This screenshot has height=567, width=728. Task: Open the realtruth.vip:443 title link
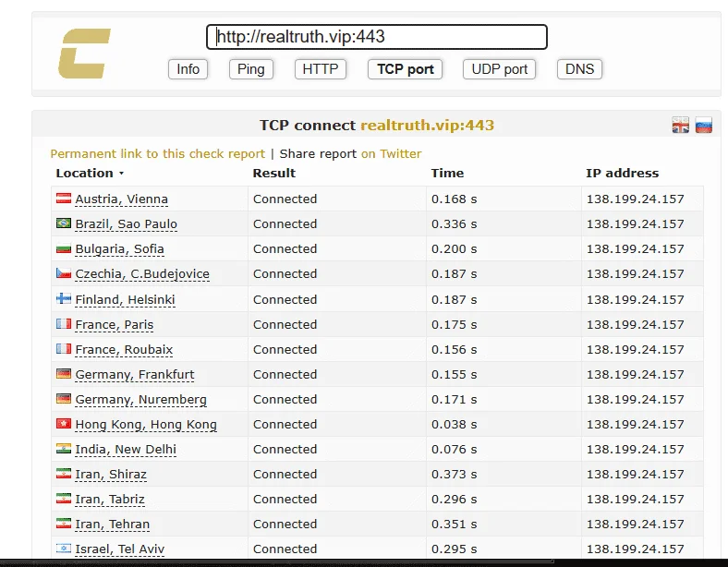pos(427,126)
